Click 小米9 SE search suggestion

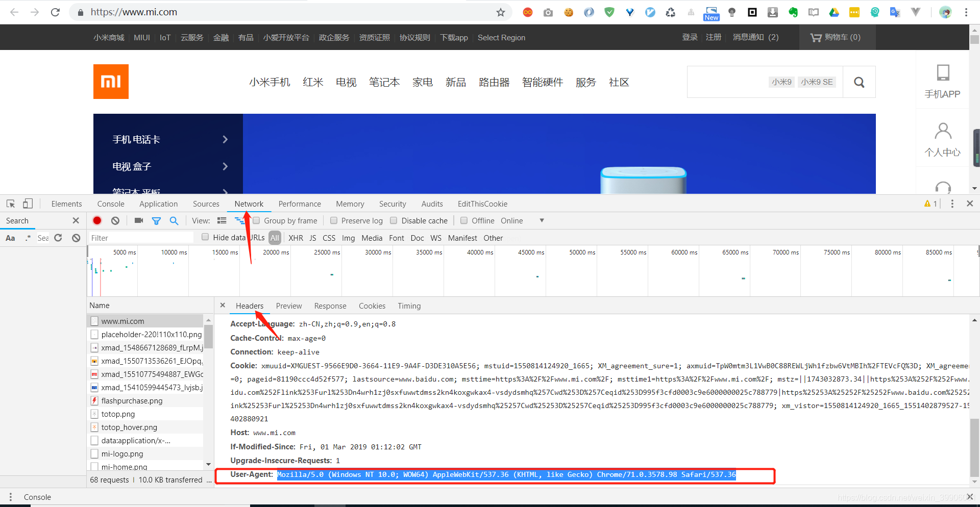pos(817,82)
